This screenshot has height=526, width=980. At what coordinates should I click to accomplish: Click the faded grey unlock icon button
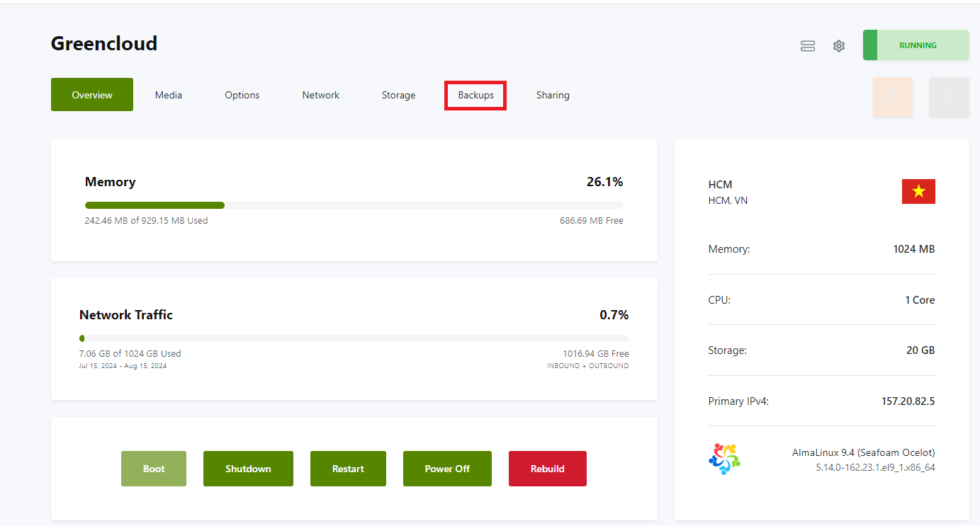click(949, 97)
